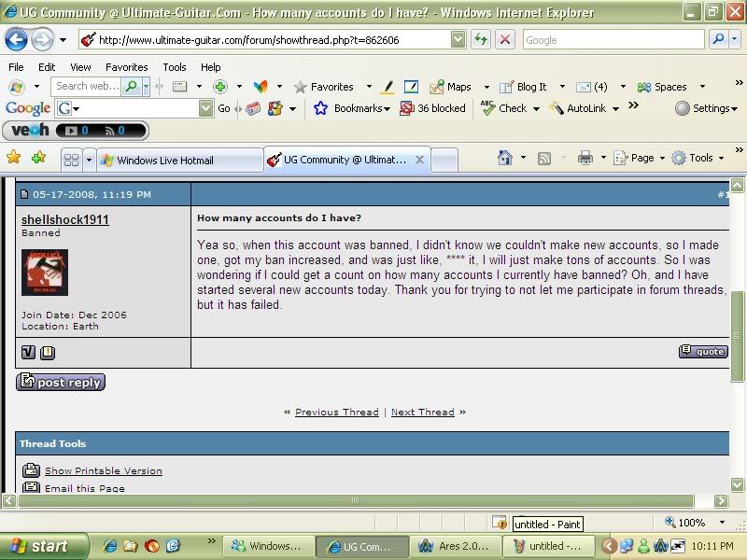747x560 pixels.
Task: Open the Windows Start menu
Action: 44,546
